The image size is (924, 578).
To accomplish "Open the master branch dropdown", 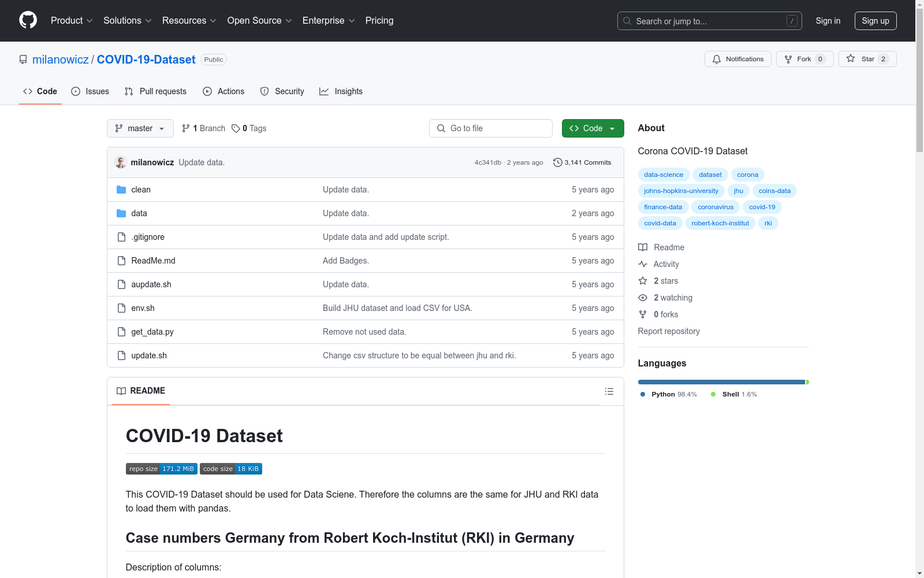I will (x=140, y=128).
